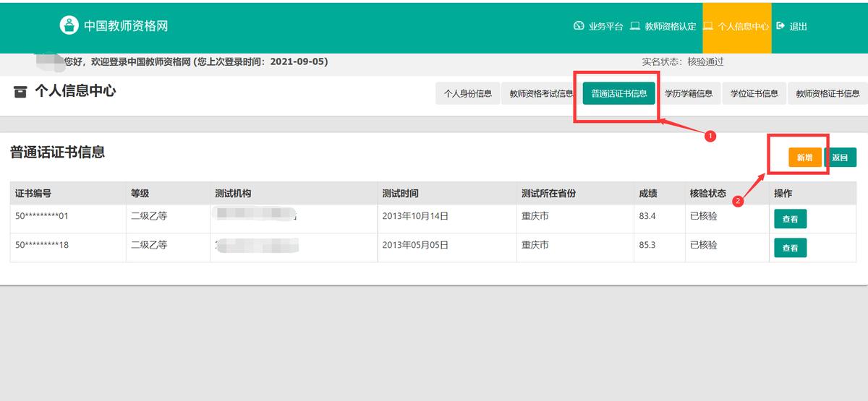The height and width of the screenshot is (401, 868).
Task: Click the welcome message with last login time
Action: point(196,62)
